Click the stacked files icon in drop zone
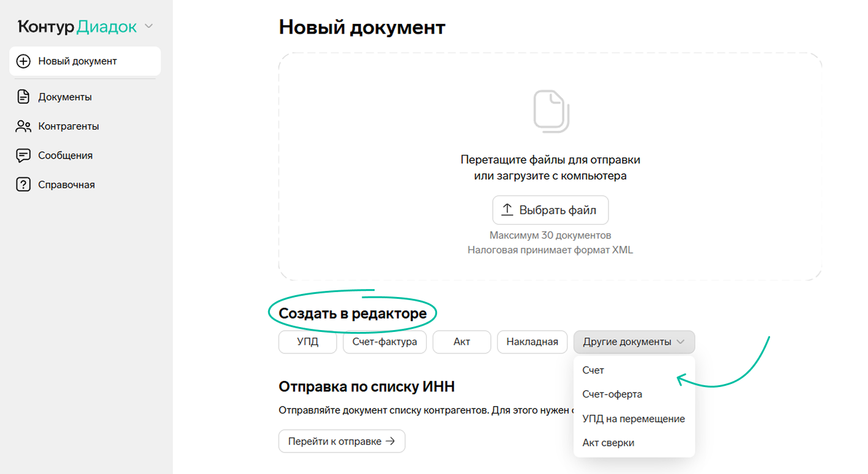The height and width of the screenshot is (474, 868). tap(550, 111)
